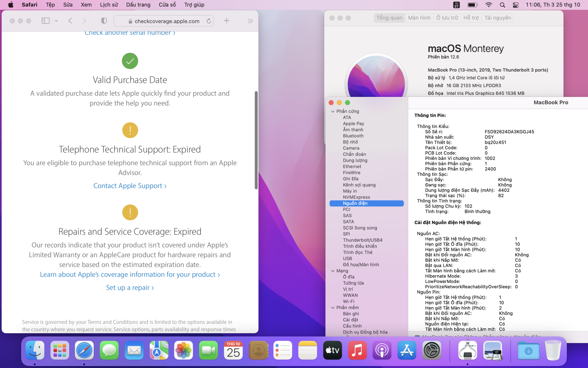
Task: Open a new Safari tab
Action: 227,21
